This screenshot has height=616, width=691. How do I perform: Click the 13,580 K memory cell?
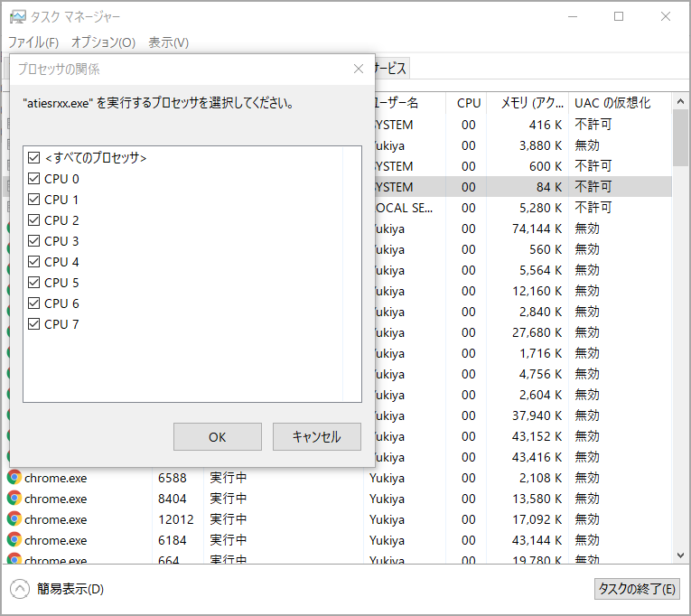(537, 499)
